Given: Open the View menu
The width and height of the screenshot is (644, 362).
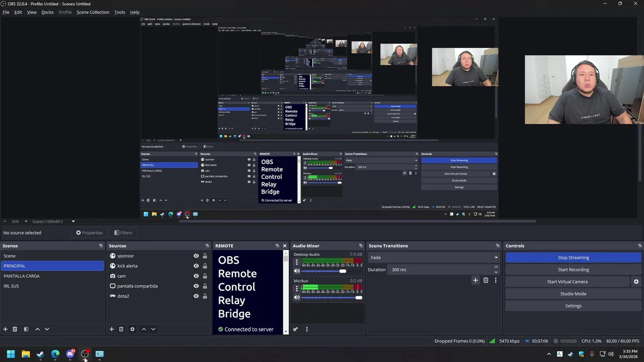Looking at the screenshot, I should (32, 12).
